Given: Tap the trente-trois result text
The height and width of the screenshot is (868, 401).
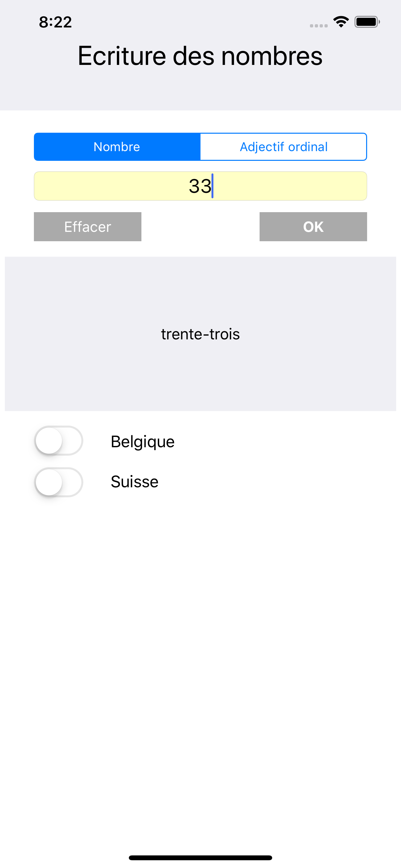Looking at the screenshot, I should coord(200,334).
